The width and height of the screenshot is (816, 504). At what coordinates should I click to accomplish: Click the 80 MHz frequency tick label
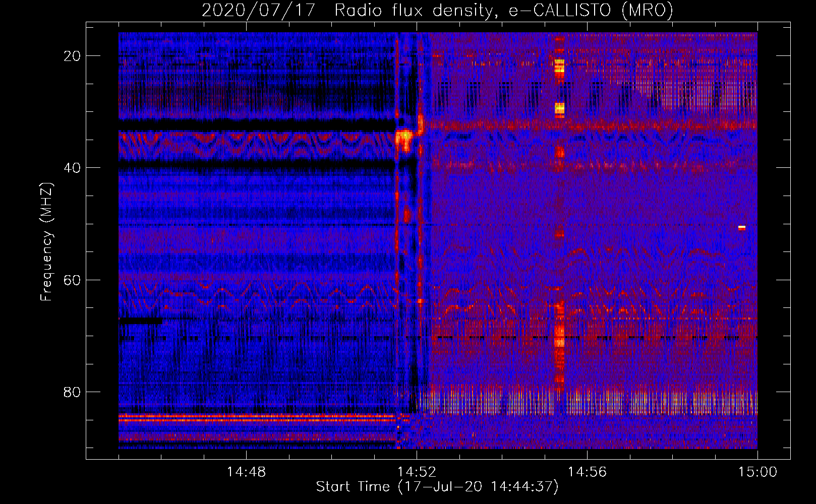click(x=72, y=392)
